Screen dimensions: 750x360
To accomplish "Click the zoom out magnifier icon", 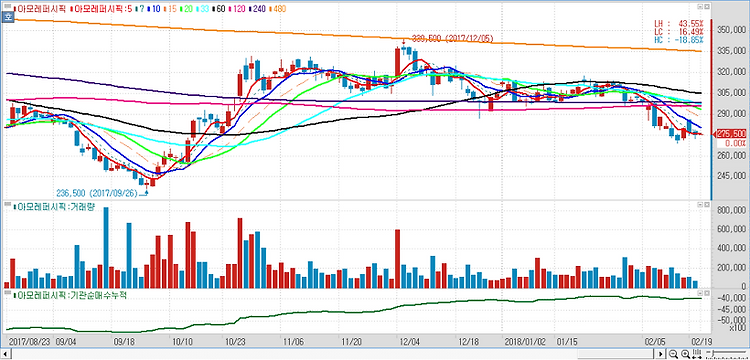I will click(673, 354).
